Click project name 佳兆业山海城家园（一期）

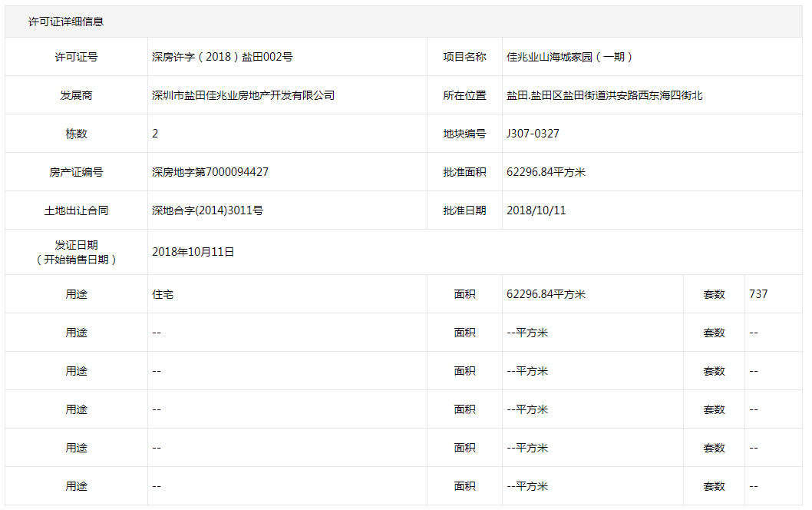(x=569, y=57)
